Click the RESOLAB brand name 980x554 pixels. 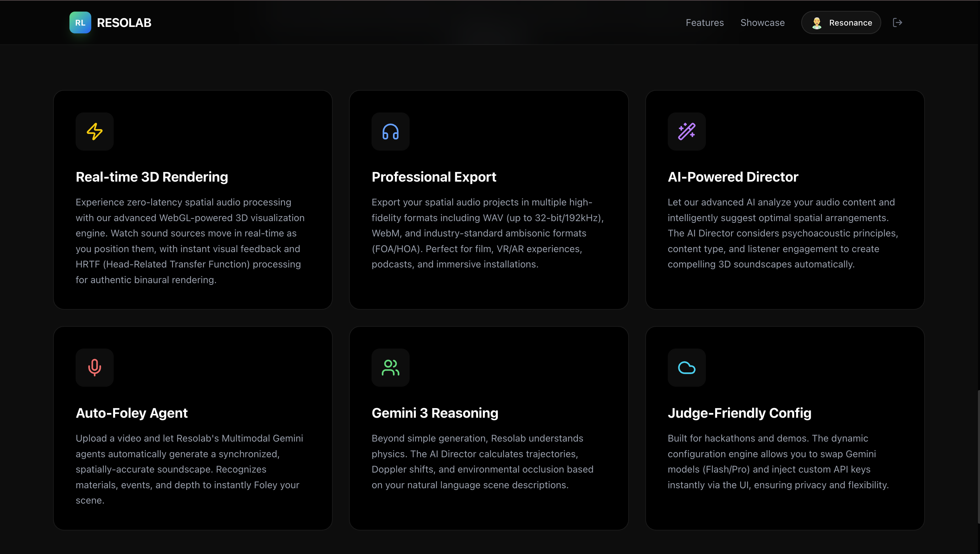click(x=124, y=22)
